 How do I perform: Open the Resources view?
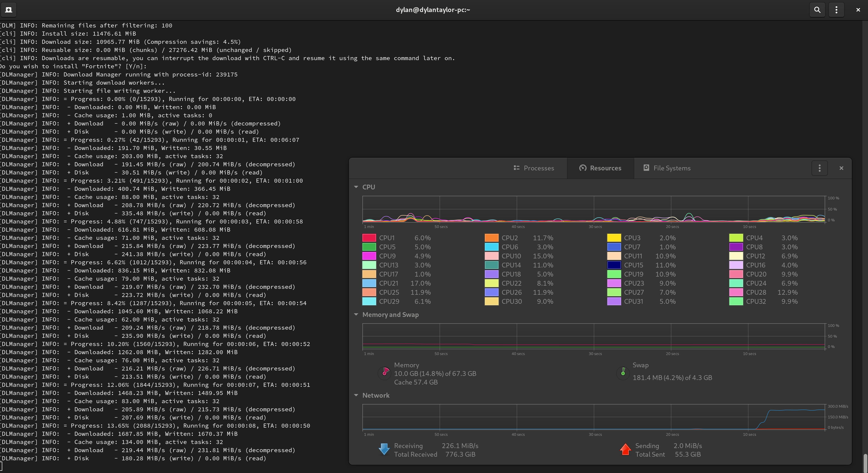(x=600, y=168)
